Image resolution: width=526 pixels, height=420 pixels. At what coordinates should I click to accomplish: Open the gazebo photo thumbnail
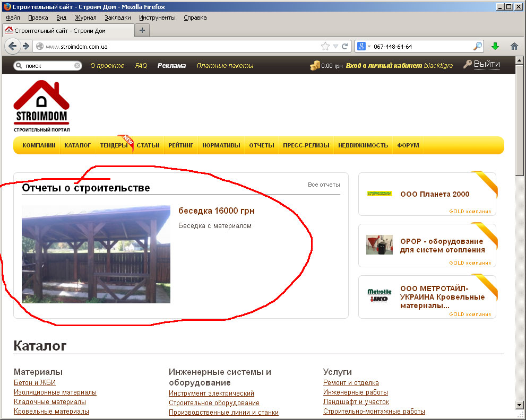pos(96,254)
